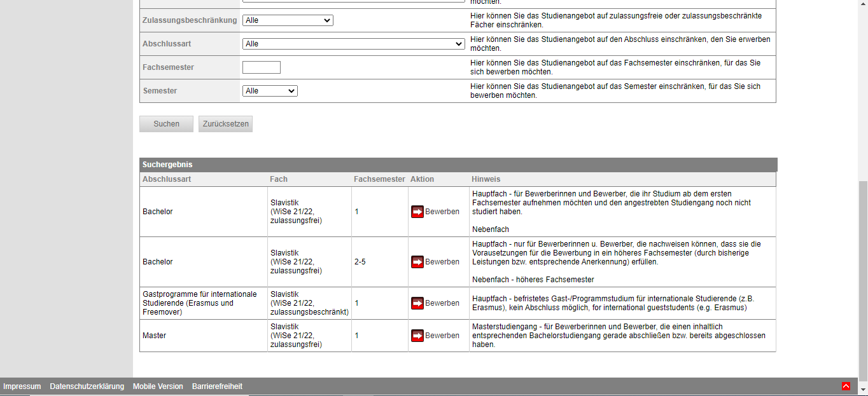Viewport: 868px width, 396px height.
Task: Click into the Fachsemester input field
Action: pyautogui.click(x=262, y=67)
